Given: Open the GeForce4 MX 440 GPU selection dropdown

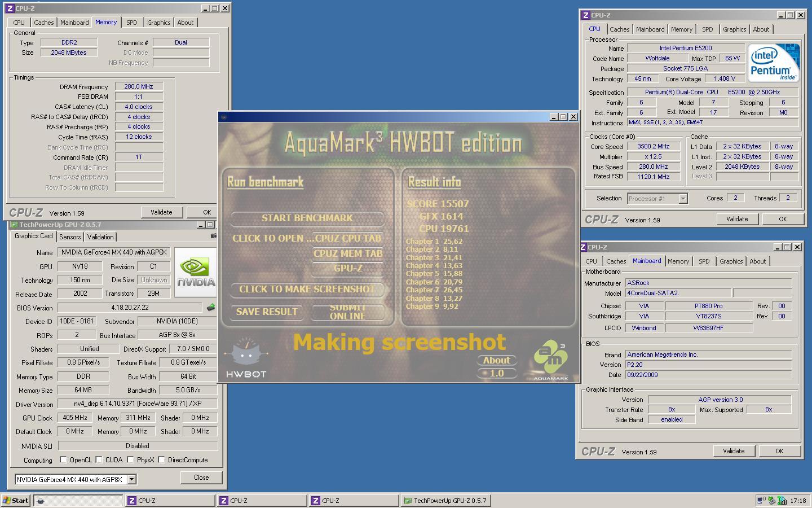Looking at the screenshot, I should (x=131, y=479).
